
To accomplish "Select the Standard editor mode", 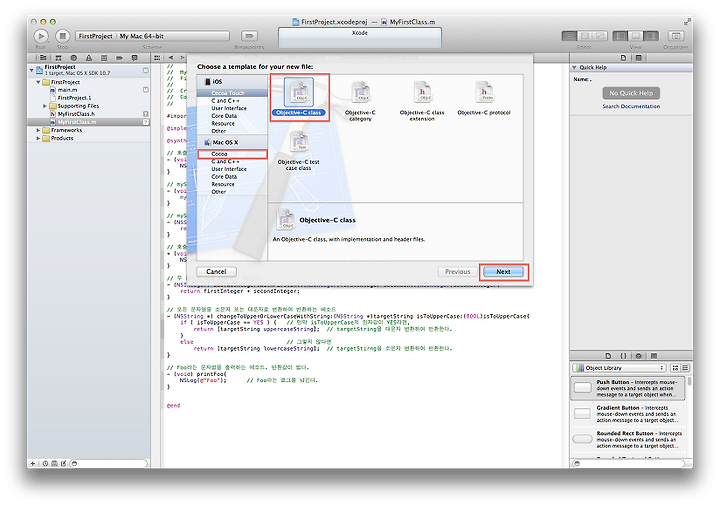I will [569, 36].
